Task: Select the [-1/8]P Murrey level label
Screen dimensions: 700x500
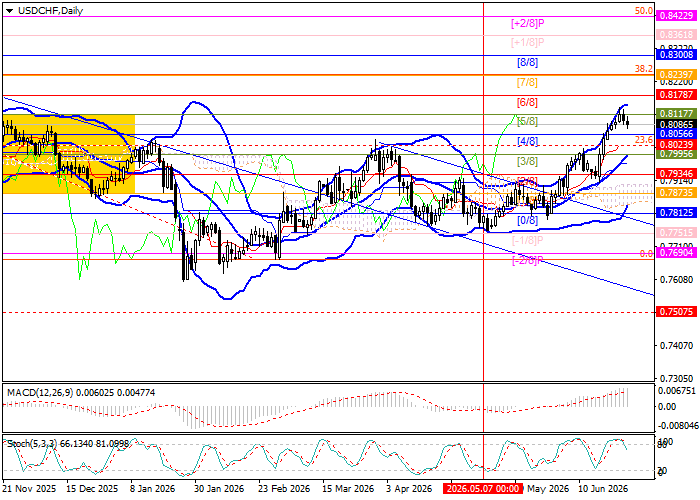Action: pos(528,240)
